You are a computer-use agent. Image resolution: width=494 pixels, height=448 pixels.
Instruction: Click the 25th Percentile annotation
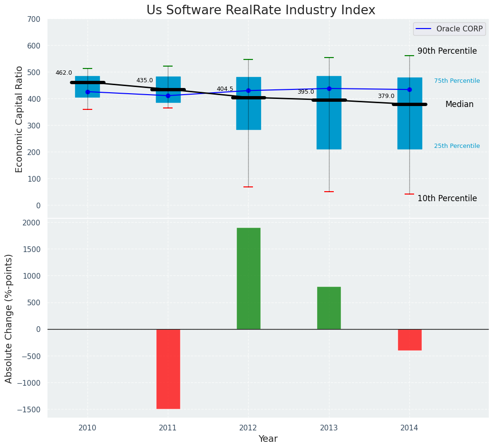pos(457,146)
